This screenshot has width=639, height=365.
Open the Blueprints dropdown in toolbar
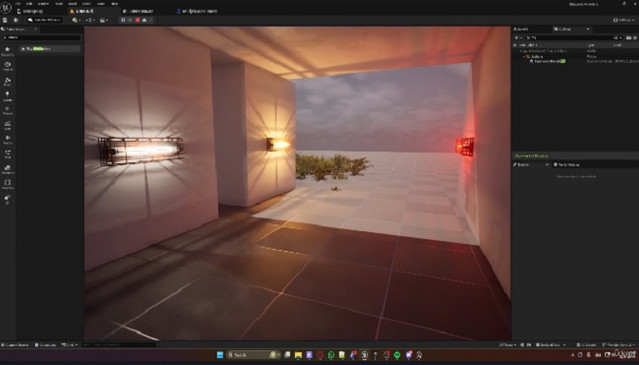point(90,20)
